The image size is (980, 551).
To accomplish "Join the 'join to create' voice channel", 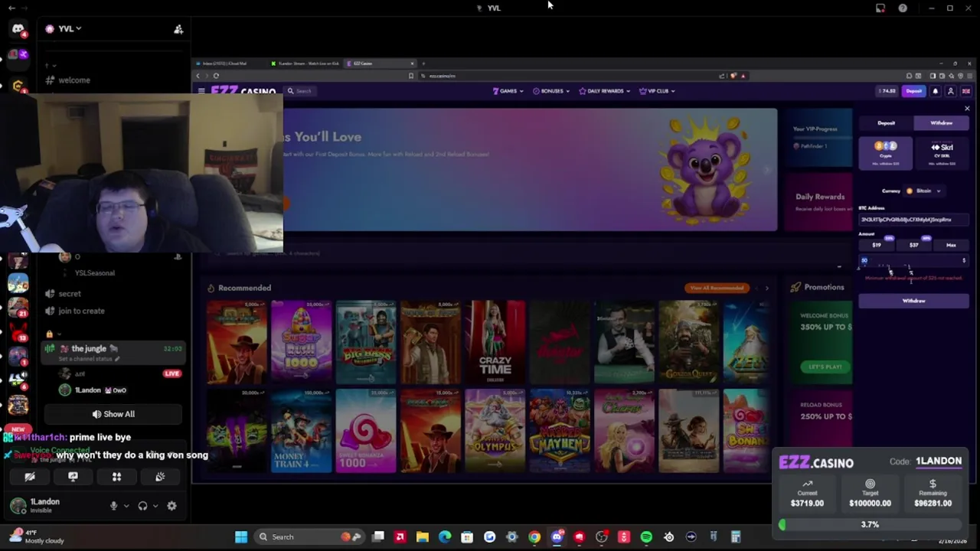I will point(81,311).
